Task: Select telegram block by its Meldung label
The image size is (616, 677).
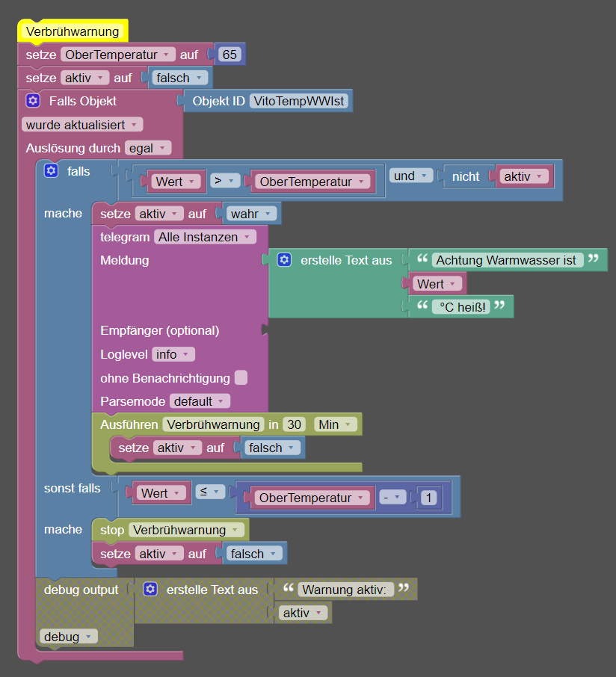Action: (x=124, y=260)
